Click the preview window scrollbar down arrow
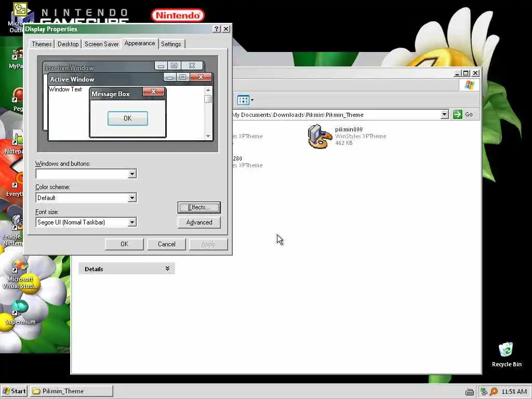Screen dimensions: 532x399 [x=208, y=136]
